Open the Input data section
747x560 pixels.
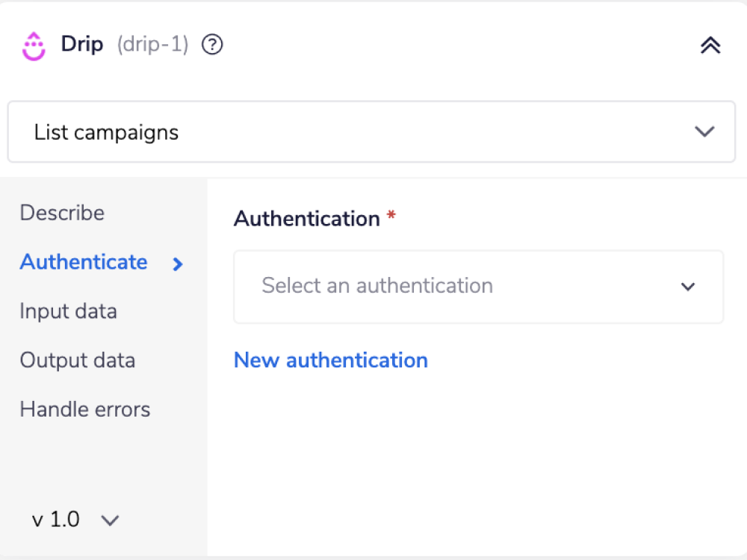point(68,311)
